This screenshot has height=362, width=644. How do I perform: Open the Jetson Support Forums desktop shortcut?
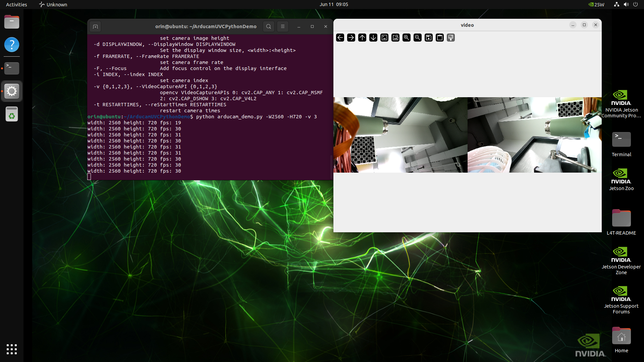click(621, 300)
